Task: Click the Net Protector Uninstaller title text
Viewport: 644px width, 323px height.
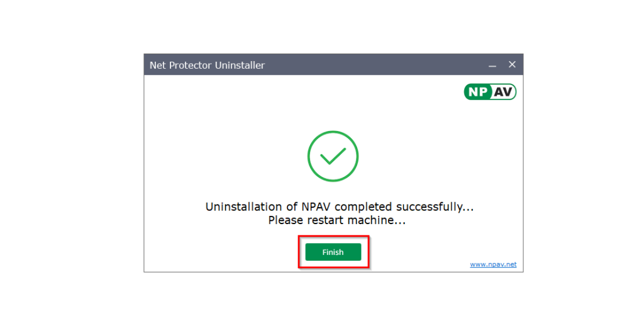Action: pos(207,65)
